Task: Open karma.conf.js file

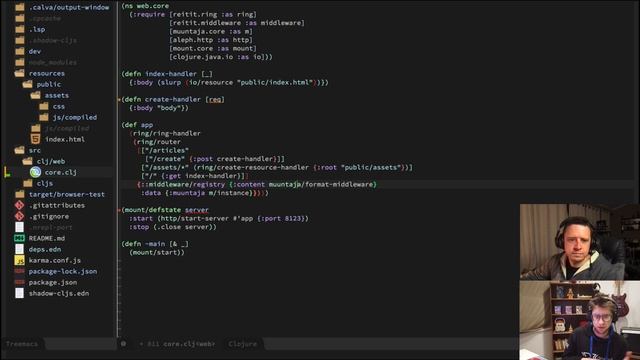Action: tap(55, 260)
